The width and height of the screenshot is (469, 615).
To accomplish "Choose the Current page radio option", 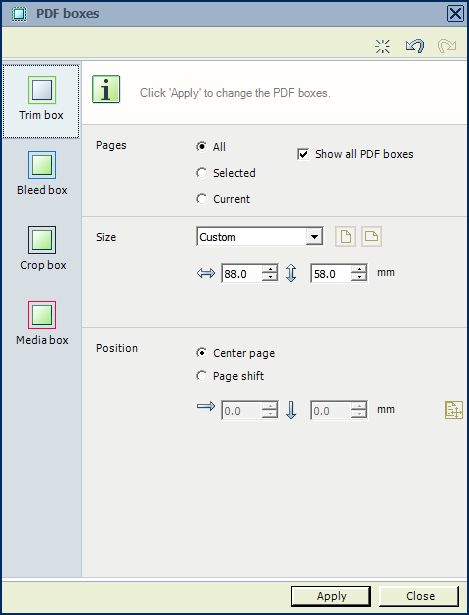I will [201, 199].
